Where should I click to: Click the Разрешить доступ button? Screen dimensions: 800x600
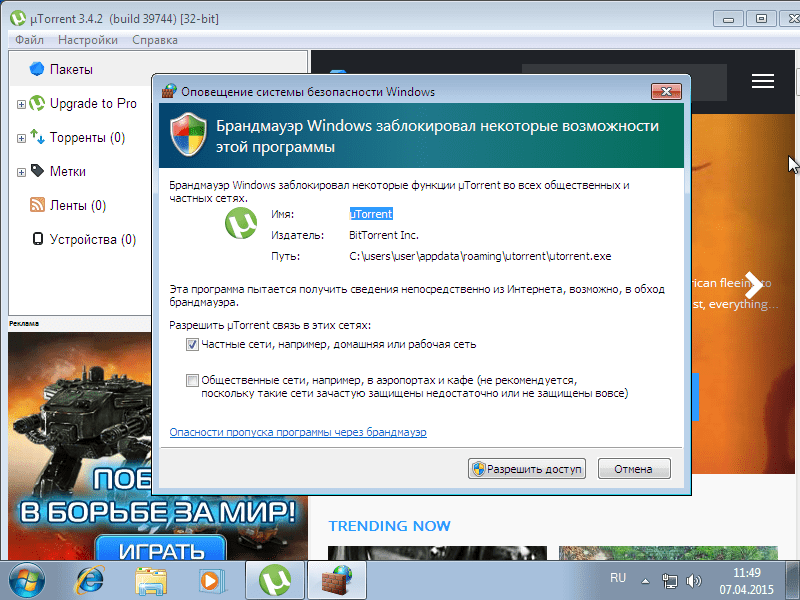pyautogui.click(x=527, y=469)
